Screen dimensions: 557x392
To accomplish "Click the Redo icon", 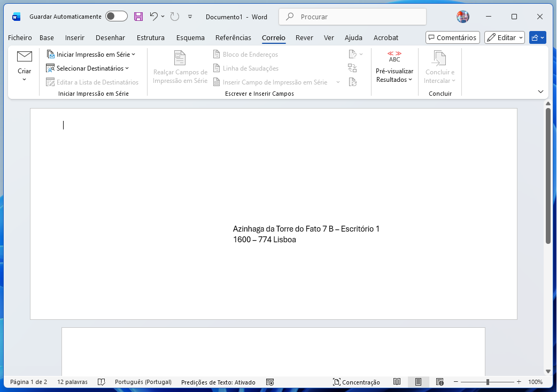I will click(x=174, y=17).
